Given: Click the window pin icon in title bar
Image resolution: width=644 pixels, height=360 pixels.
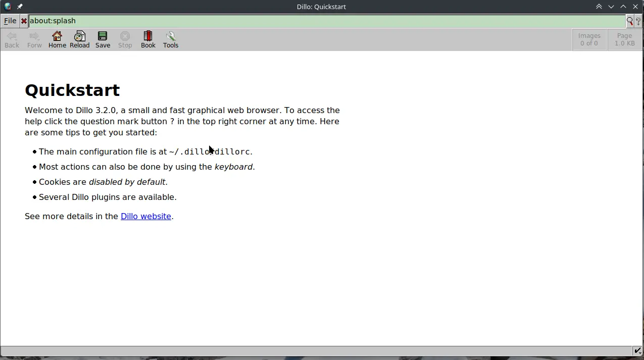Looking at the screenshot, I should point(20,7).
